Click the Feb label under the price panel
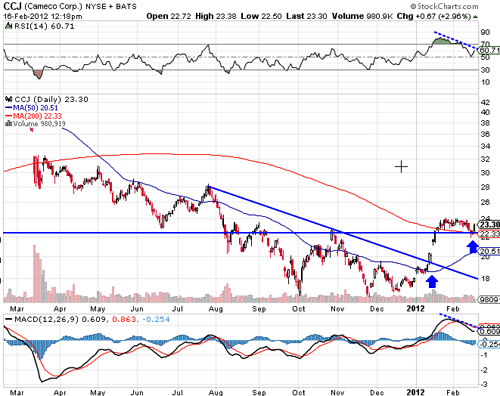Screen dimensions: 500x396 point(453,309)
